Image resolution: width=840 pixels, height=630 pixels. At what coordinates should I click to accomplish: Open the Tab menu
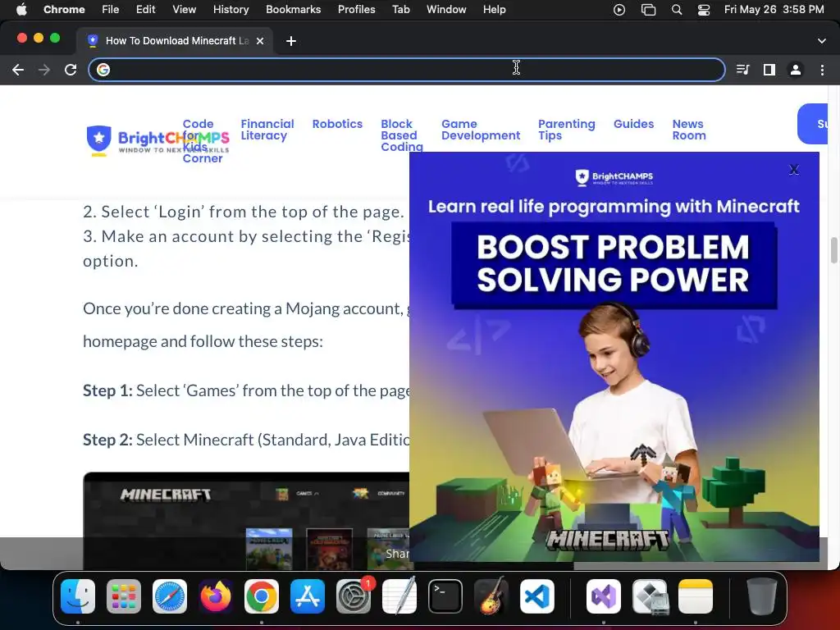point(400,10)
